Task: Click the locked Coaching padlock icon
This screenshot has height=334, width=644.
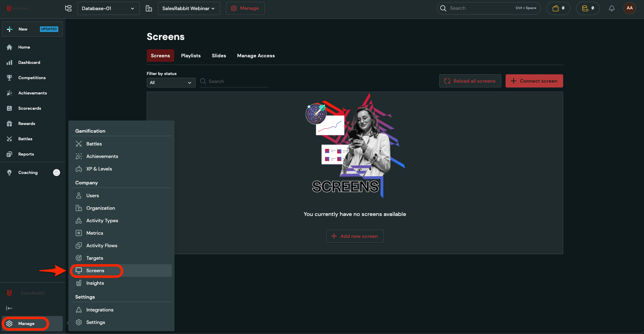Action: [57, 173]
